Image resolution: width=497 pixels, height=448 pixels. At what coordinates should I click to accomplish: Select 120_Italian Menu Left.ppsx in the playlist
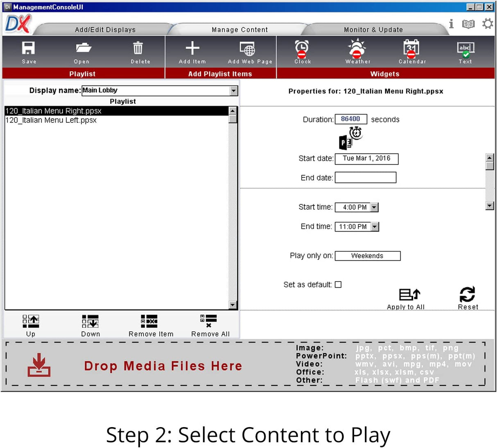[x=50, y=120]
